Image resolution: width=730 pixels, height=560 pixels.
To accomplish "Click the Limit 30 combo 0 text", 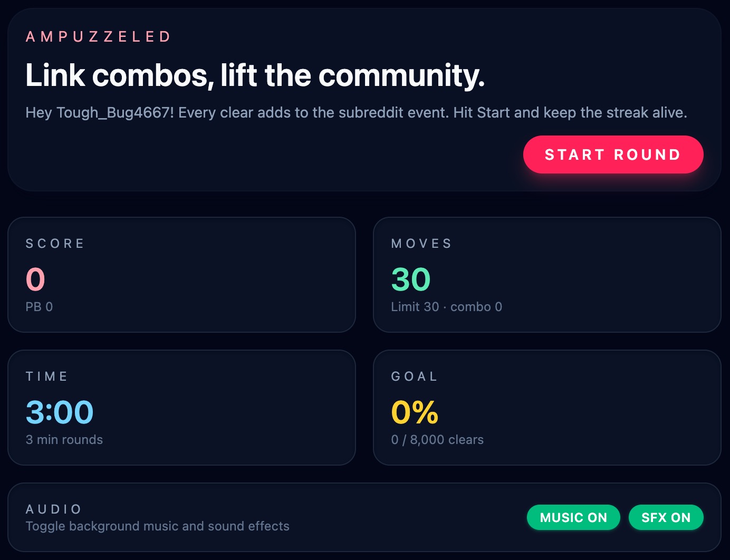I will point(446,306).
